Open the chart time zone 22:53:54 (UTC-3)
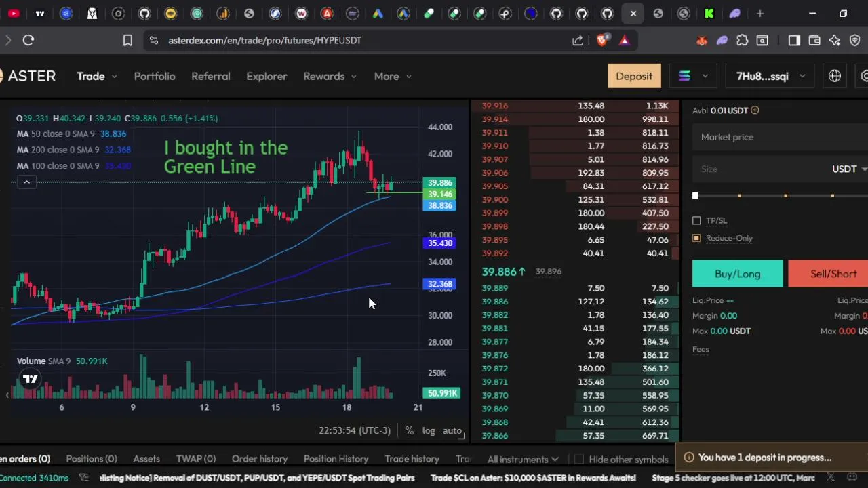 click(x=355, y=430)
